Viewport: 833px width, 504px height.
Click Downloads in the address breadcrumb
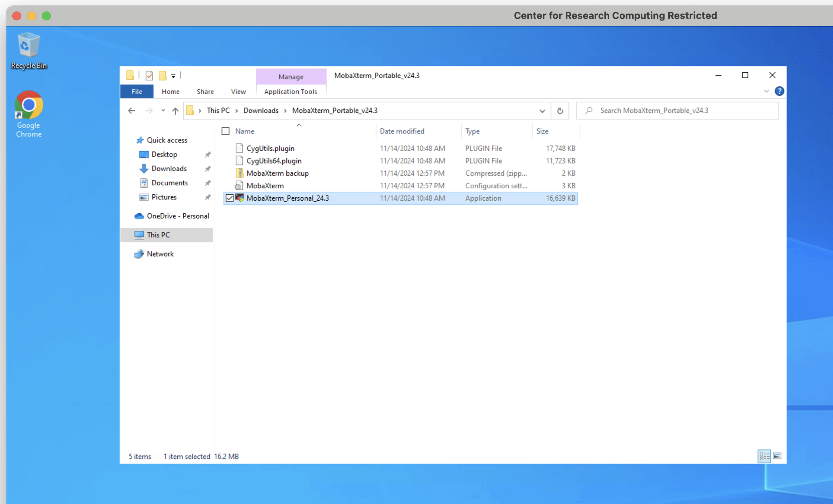(261, 111)
